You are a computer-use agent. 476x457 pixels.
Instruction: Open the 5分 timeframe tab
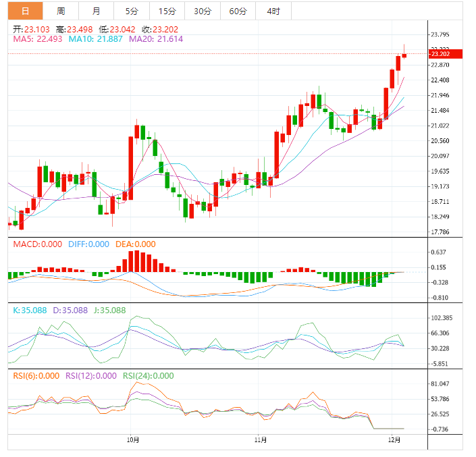(131, 11)
